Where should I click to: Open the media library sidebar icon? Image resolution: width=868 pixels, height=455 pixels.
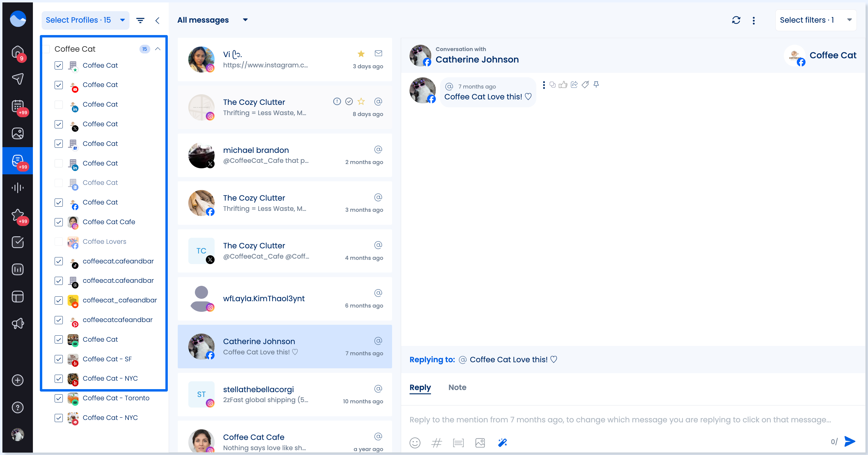point(18,134)
